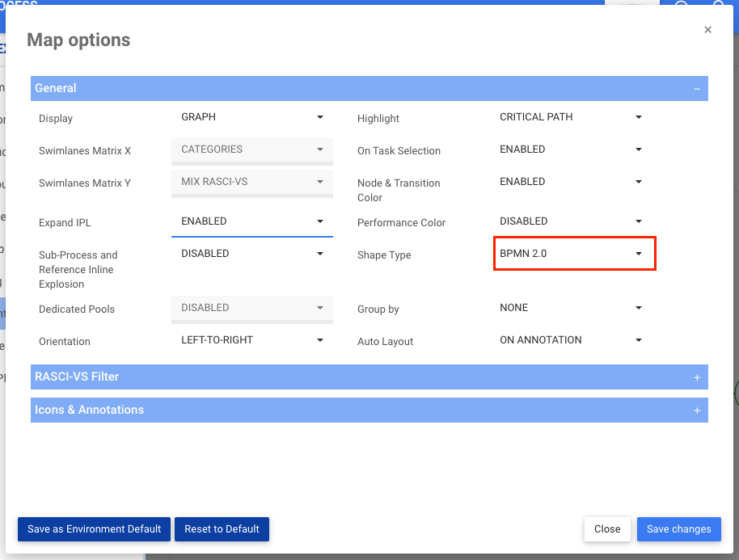
Task: Click the Close button
Action: pos(607,529)
